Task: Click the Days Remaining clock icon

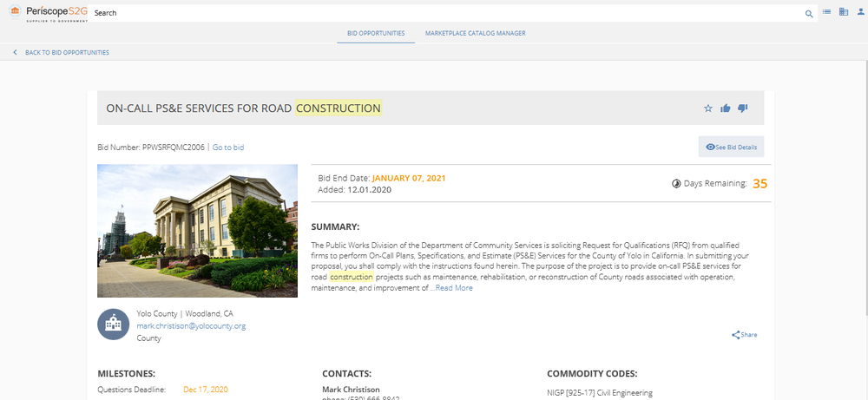Action: pos(676,184)
